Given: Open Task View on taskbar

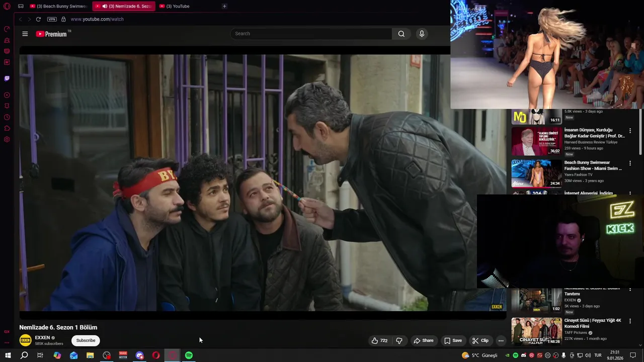Looking at the screenshot, I should [x=40, y=355].
